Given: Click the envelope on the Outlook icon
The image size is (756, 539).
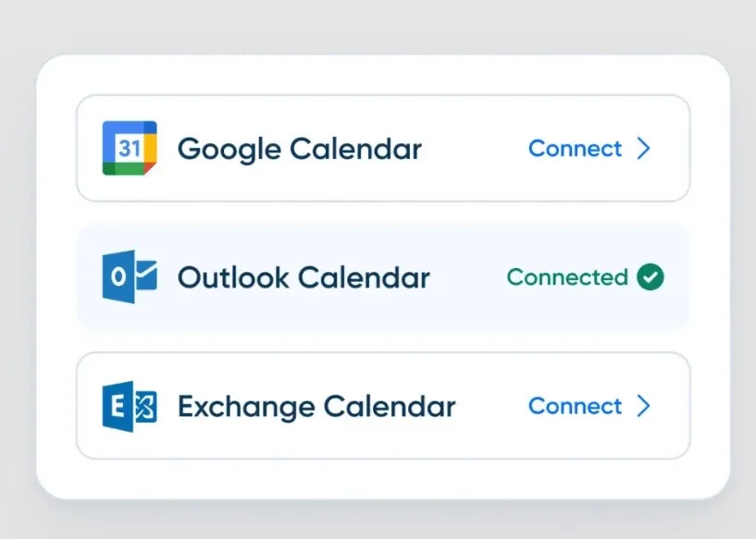Looking at the screenshot, I should (x=145, y=275).
